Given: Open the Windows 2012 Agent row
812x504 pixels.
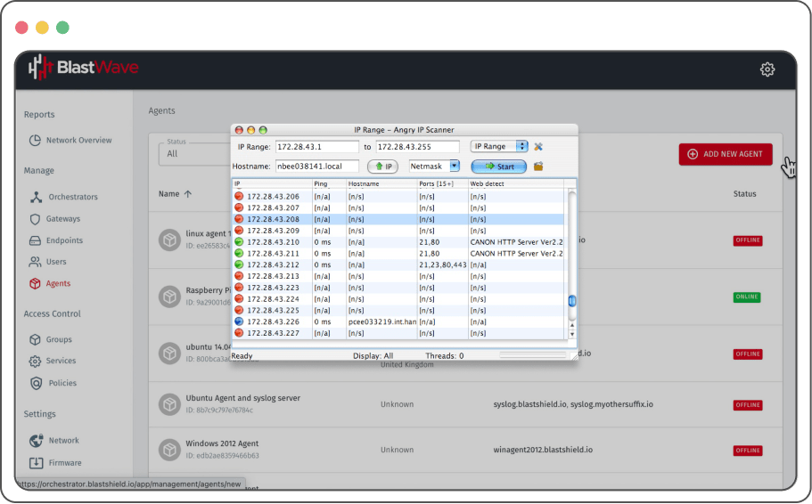Looking at the screenshot, I should point(465,450).
